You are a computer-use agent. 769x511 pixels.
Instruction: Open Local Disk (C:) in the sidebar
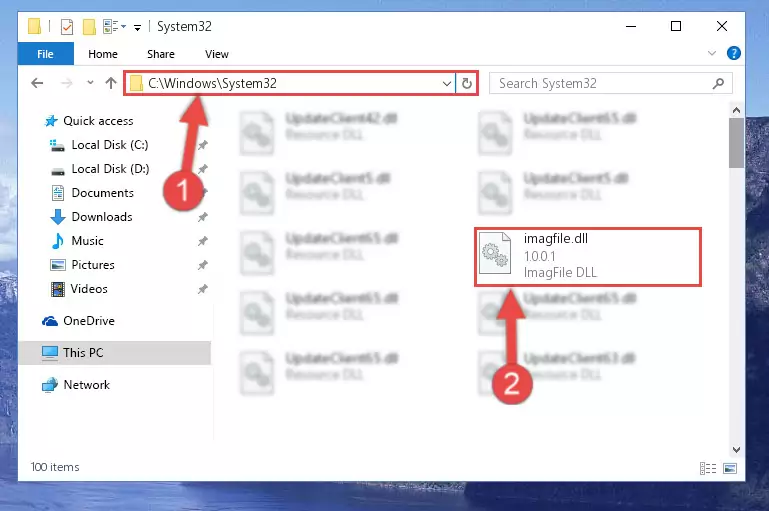coord(99,145)
